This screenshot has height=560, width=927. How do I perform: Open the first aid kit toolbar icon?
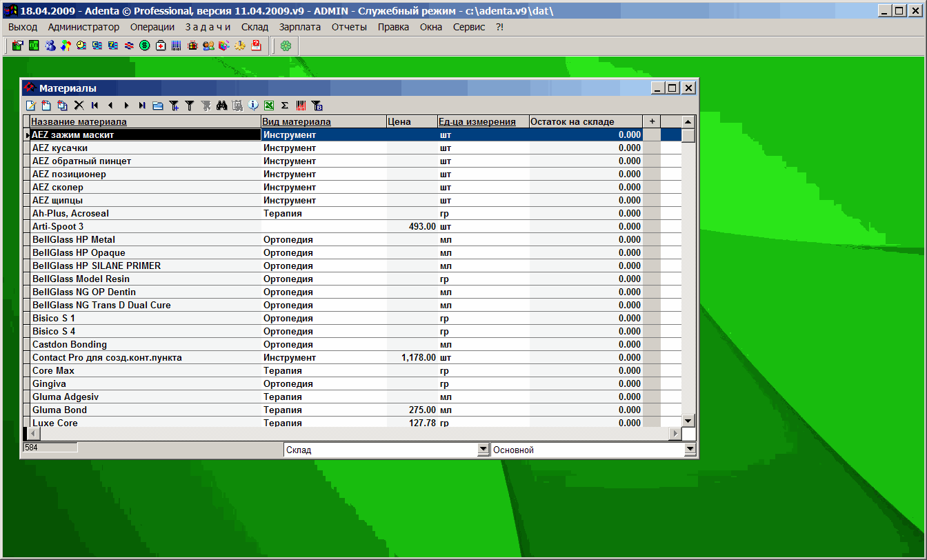[x=161, y=46]
